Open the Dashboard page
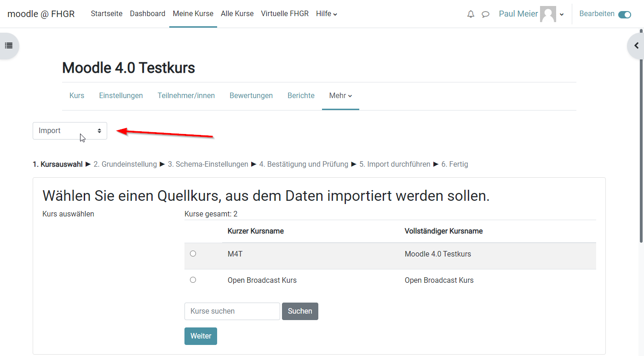The height and width of the screenshot is (356, 644). coord(148,14)
